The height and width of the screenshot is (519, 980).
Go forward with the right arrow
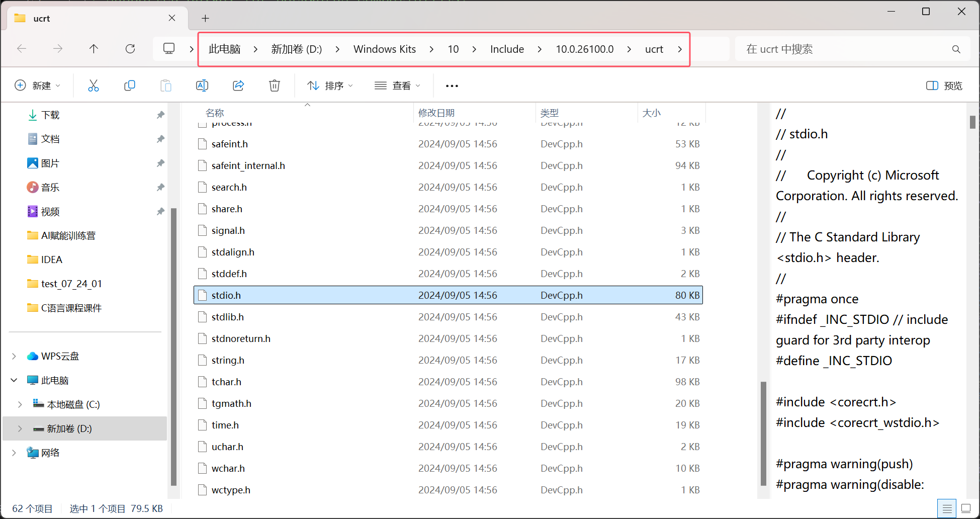point(58,49)
